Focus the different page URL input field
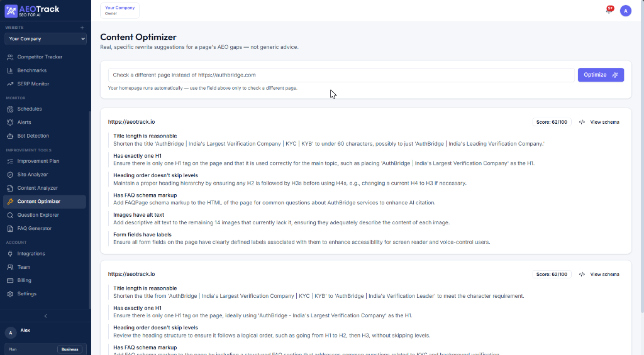 coord(341,75)
